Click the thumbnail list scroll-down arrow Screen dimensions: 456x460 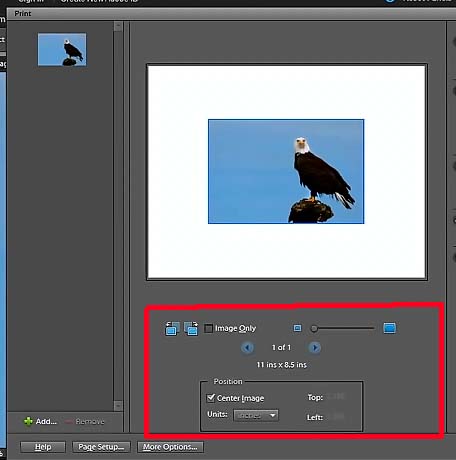(x=118, y=406)
